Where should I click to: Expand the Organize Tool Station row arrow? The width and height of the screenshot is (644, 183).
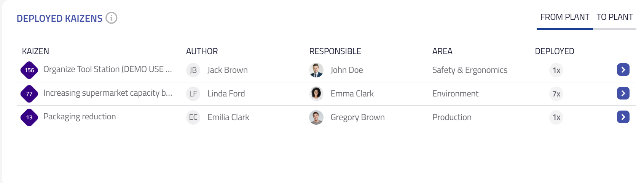pyautogui.click(x=623, y=70)
